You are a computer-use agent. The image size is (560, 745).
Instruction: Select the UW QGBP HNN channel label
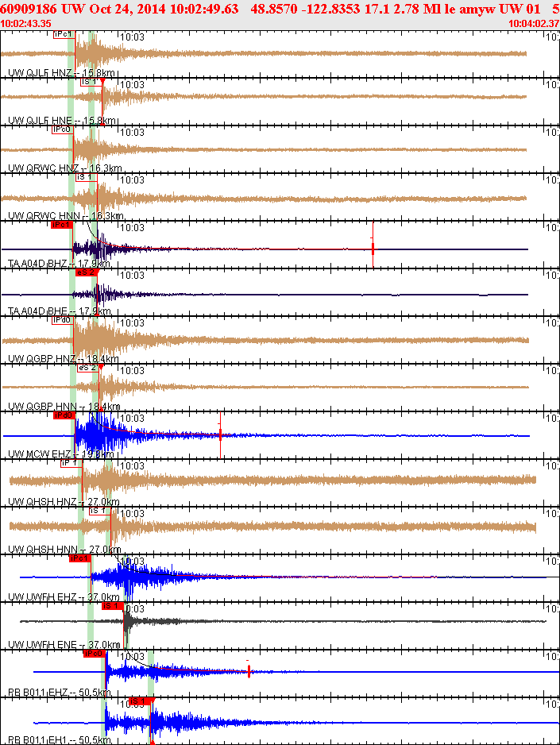(x=64, y=406)
